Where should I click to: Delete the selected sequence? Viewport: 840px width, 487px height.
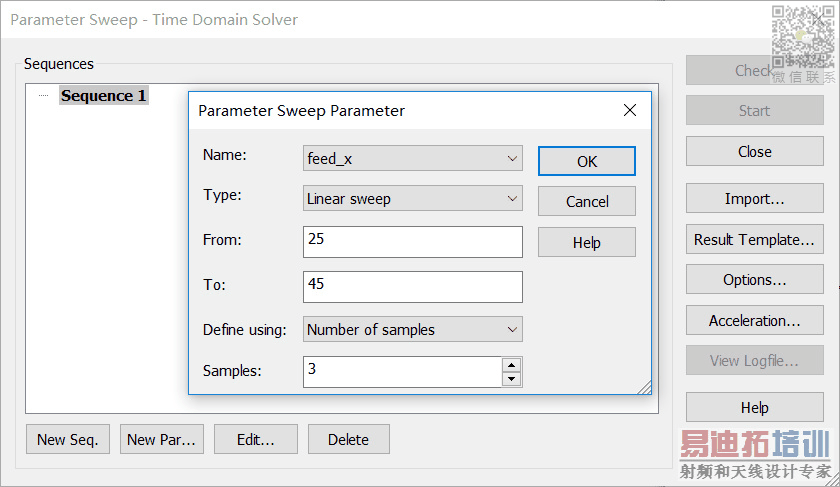point(348,439)
